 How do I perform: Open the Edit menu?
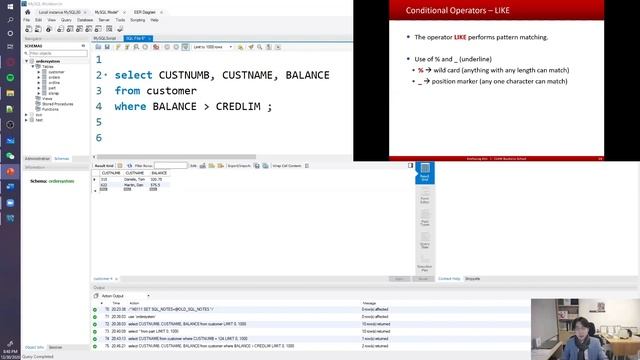39,20
